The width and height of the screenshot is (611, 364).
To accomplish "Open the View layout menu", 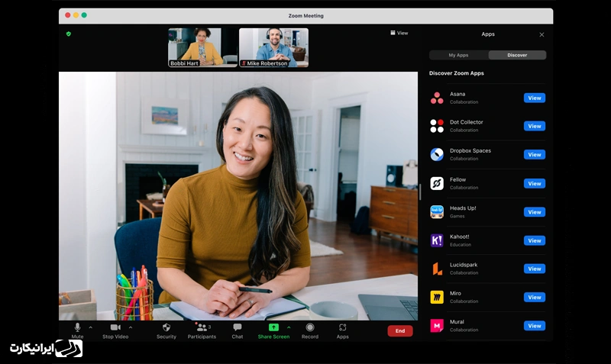I will [x=399, y=33].
